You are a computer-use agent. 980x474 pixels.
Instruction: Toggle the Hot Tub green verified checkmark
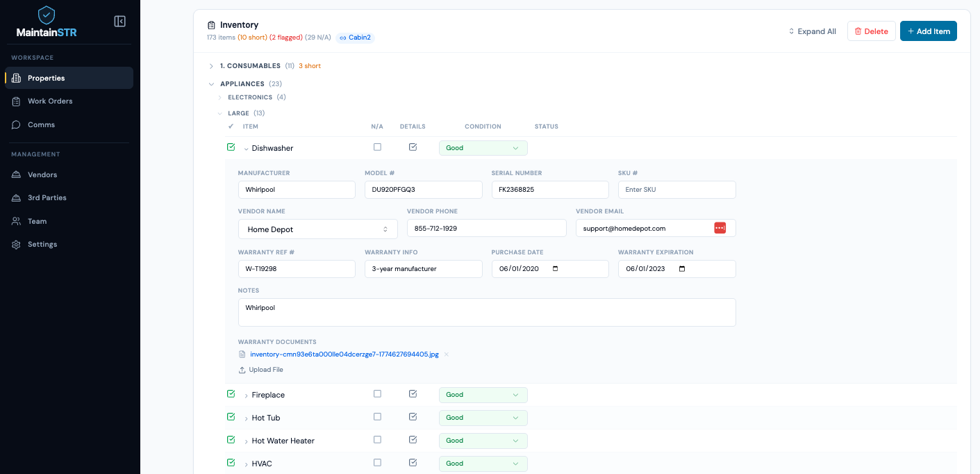click(231, 417)
